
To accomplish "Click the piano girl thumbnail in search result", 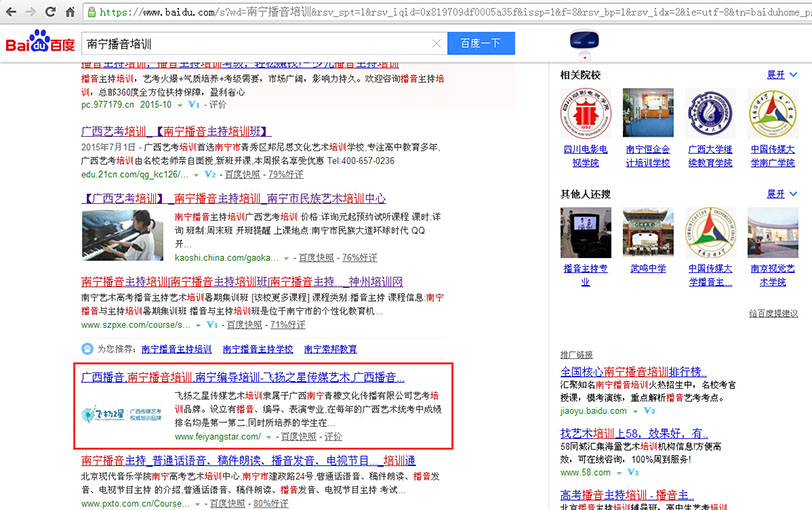I will [122, 235].
